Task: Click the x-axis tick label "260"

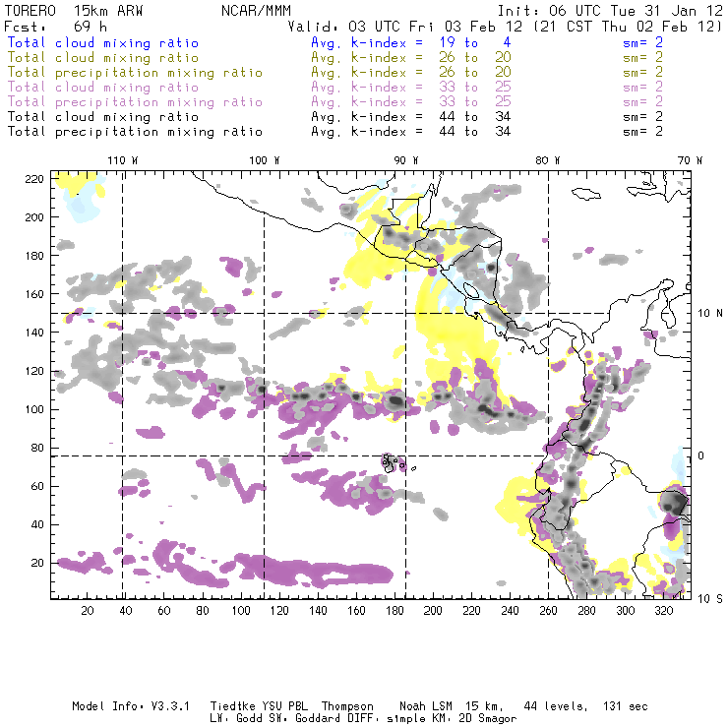Action: click(x=548, y=611)
